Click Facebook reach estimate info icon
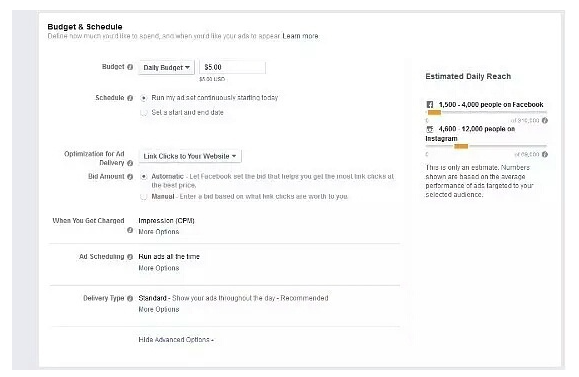579x377 pixels. click(x=545, y=121)
